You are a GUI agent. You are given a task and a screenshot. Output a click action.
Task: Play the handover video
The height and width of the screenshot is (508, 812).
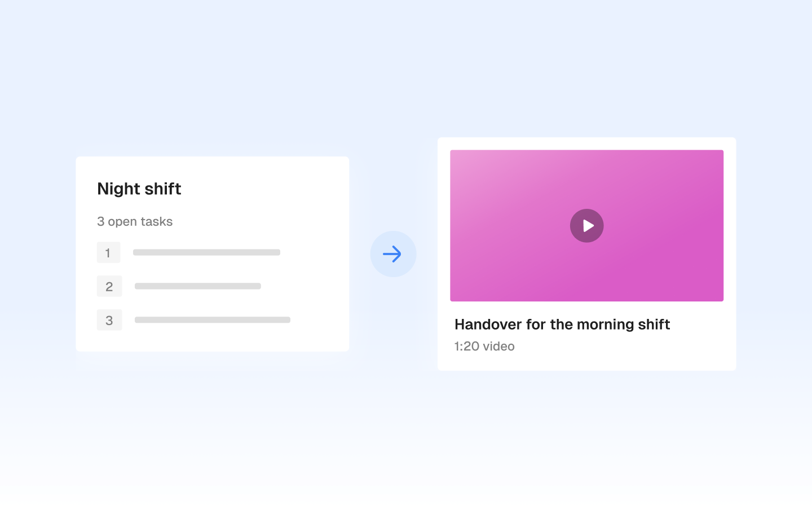586,226
